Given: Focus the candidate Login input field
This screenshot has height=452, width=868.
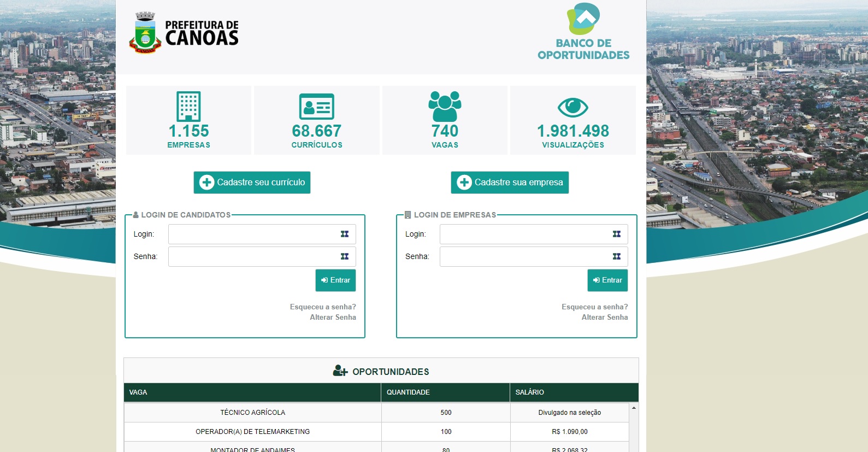Looking at the screenshot, I should [x=262, y=234].
